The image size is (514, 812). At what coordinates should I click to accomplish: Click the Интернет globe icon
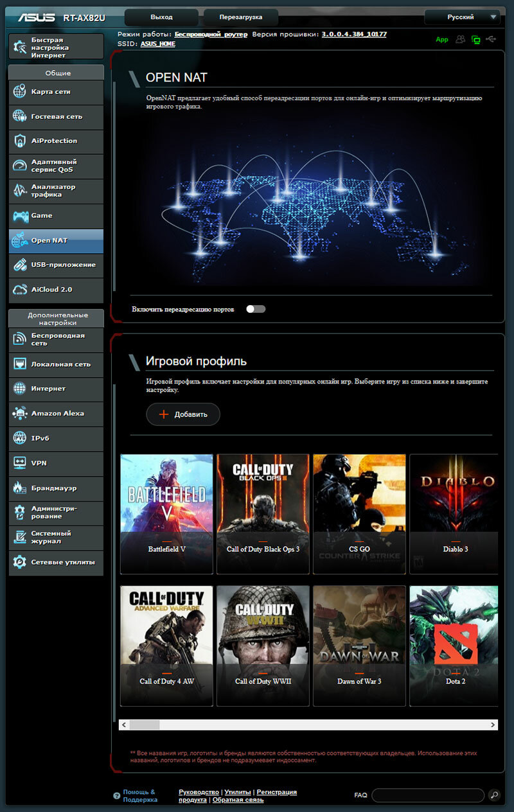coord(20,389)
